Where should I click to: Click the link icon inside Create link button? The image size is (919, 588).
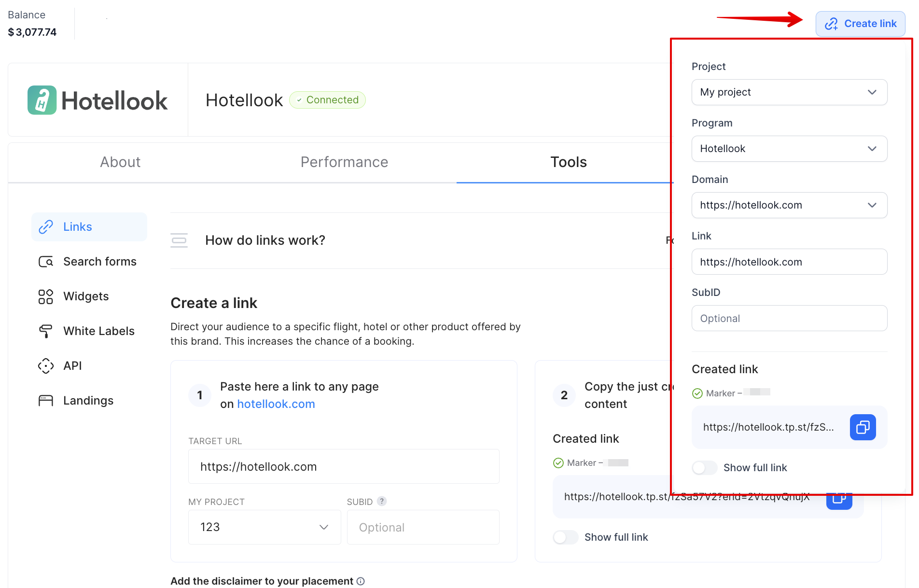tap(831, 24)
